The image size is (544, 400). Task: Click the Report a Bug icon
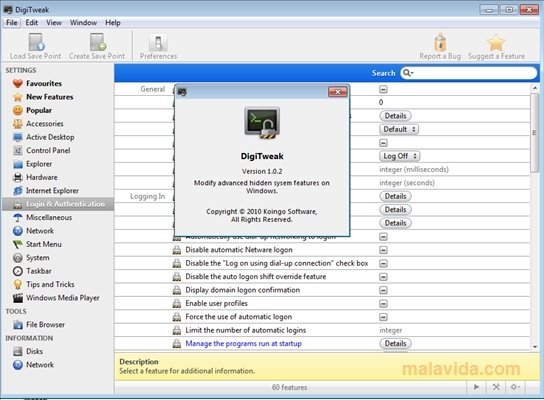pyautogui.click(x=440, y=42)
